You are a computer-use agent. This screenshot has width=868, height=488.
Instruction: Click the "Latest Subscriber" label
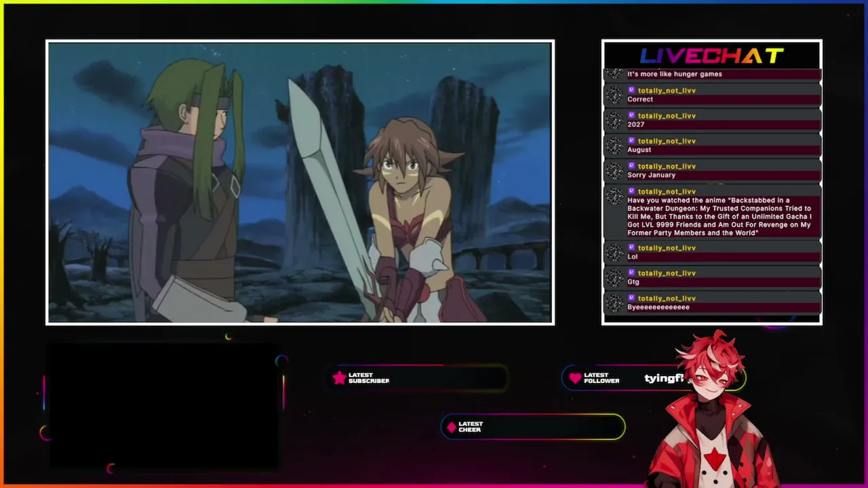[369, 378]
